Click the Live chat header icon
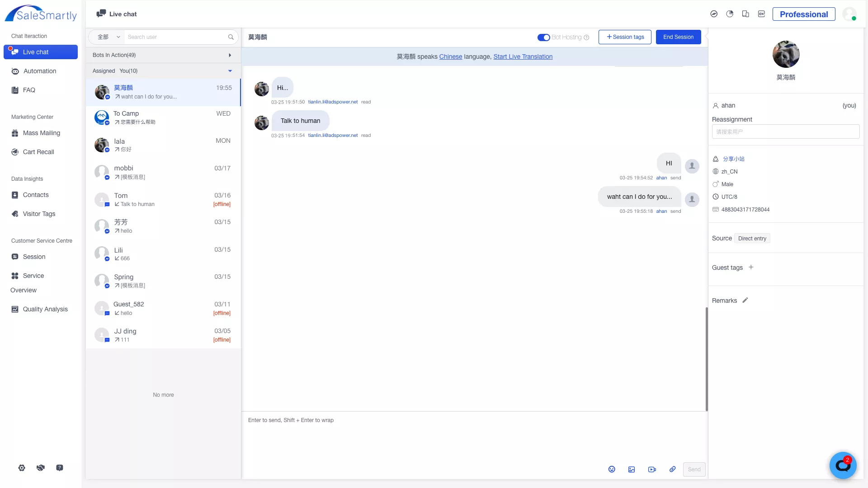868x488 pixels. point(101,14)
